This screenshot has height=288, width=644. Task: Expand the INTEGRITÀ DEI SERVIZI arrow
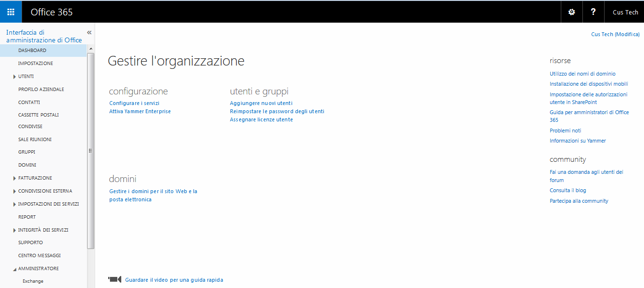[x=14, y=230]
